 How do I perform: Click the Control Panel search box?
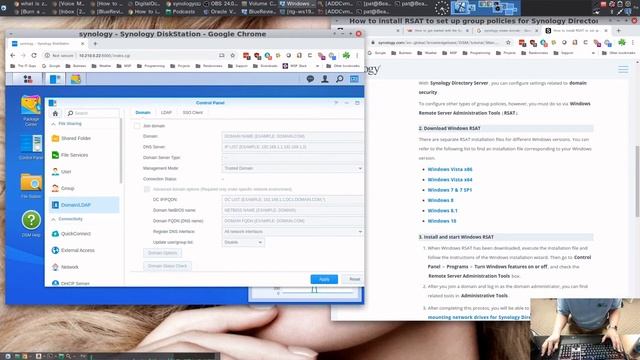pos(92,113)
